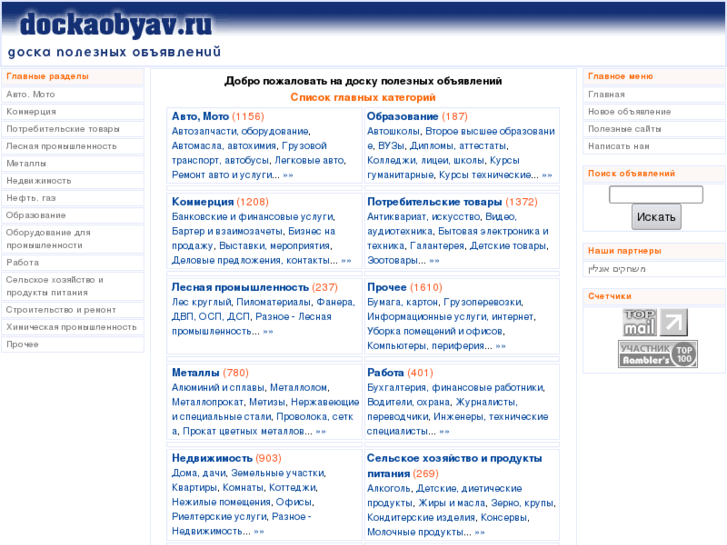Open the Авто, Мото category heading
The image size is (727, 545).
pyautogui.click(x=200, y=116)
